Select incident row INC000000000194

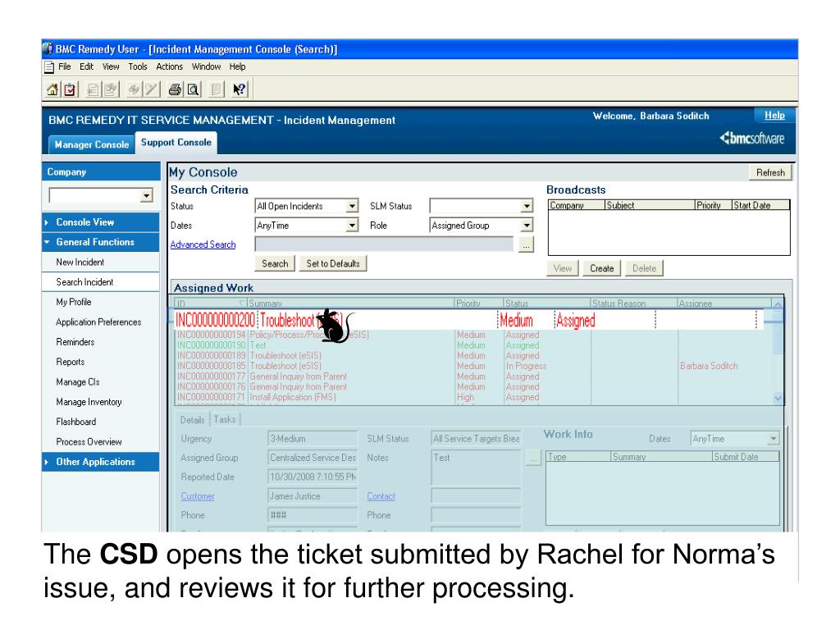(x=473, y=335)
